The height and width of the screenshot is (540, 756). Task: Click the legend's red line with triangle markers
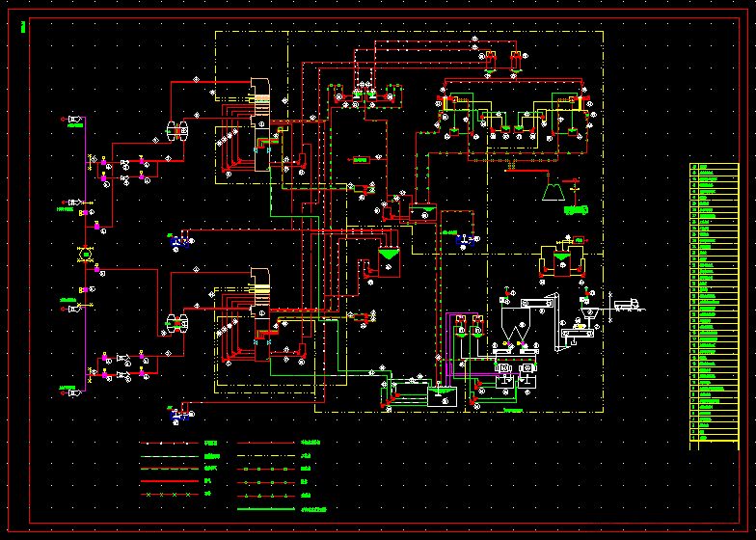tap(266, 496)
